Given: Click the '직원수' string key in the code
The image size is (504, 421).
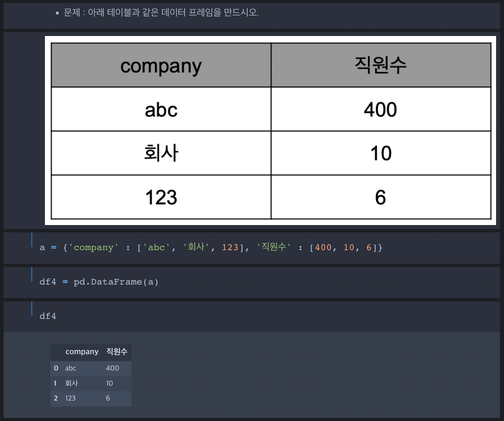Looking at the screenshot, I should click(274, 247).
